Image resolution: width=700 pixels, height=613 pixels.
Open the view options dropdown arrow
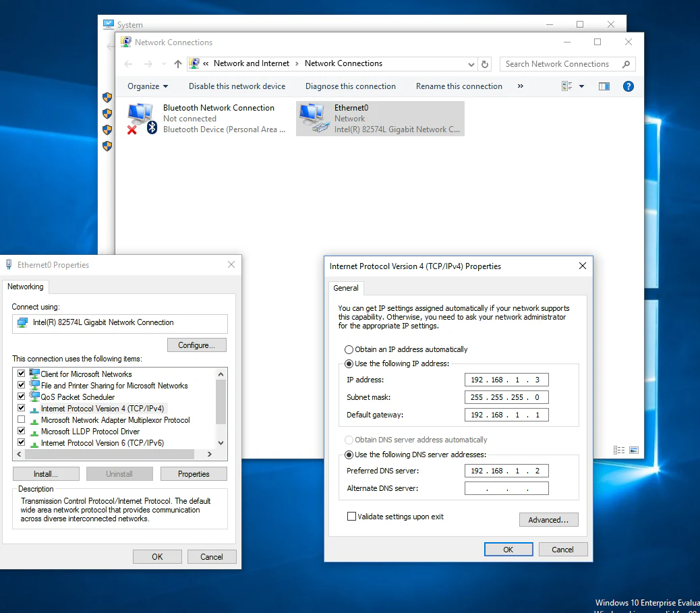(x=582, y=86)
